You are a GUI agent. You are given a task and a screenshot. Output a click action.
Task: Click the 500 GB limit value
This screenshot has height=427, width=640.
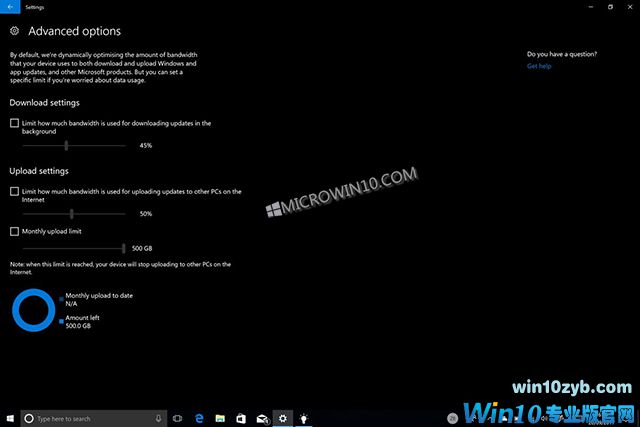pos(142,248)
